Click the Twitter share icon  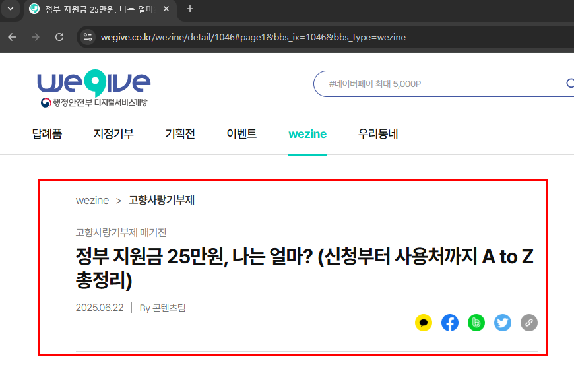502,323
